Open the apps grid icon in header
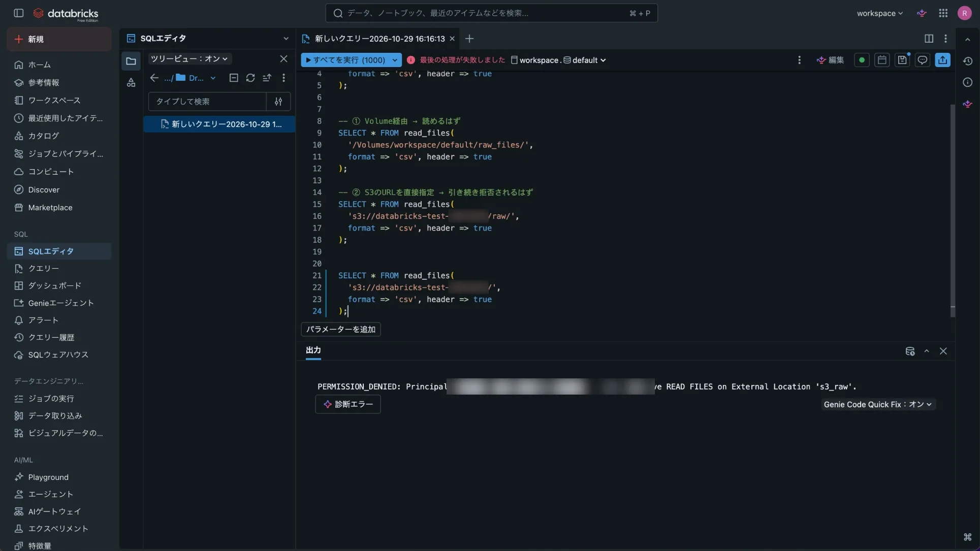This screenshot has width=980, height=551. point(943,13)
